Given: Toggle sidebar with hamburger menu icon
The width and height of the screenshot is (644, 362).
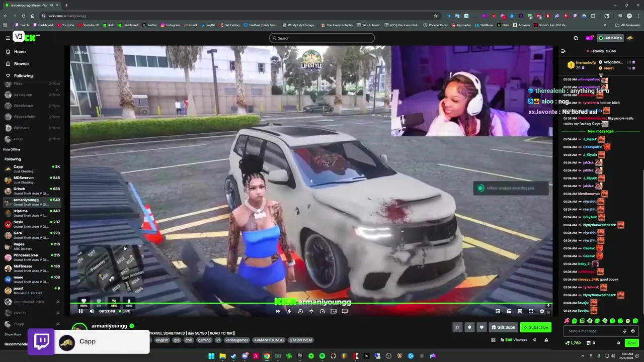Looking at the screenshot, I should coord(8,38).
